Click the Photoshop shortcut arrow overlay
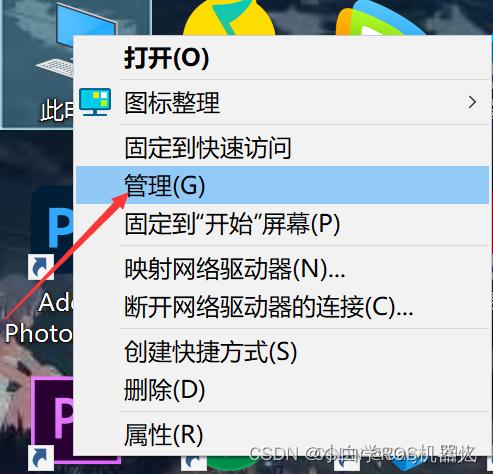Screen dimensions: 493x474 click(41, 267)
